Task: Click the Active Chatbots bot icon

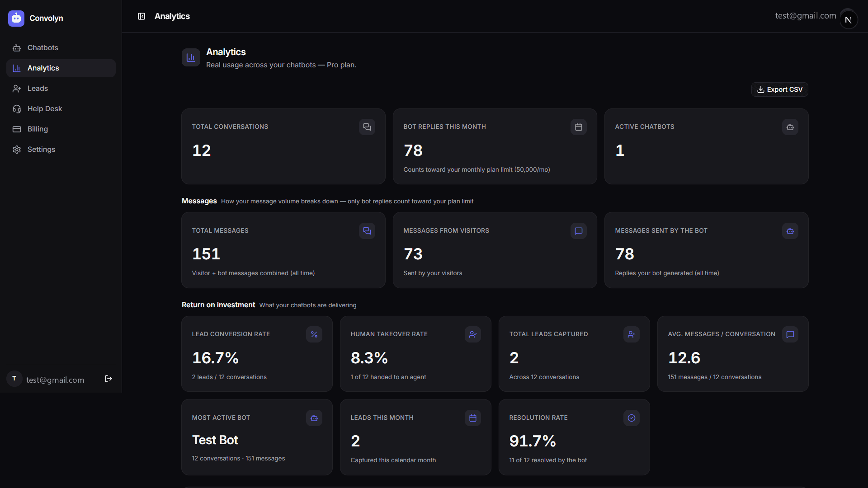Action: [x=790, y=127]
